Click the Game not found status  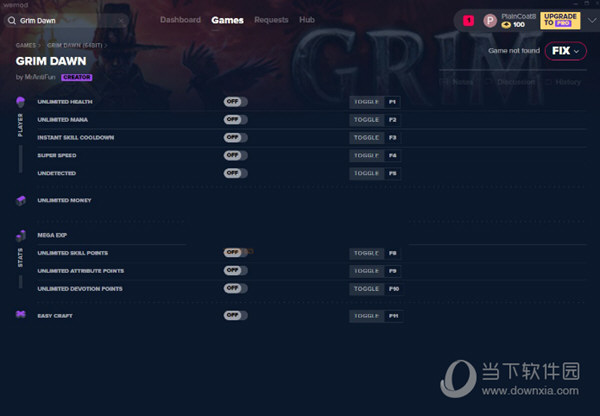click(514, 51)
